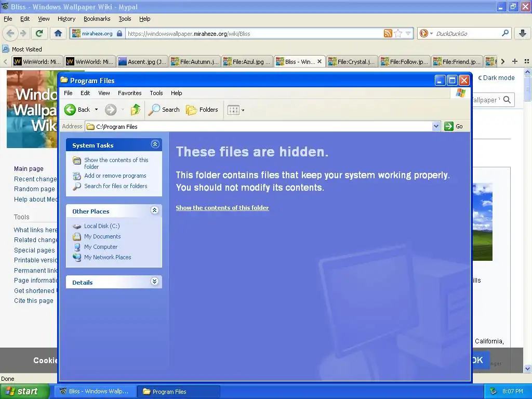Screen dimensions: 532x399
Task: Click the system tray icon beside the clock
Action: [494, 391]
